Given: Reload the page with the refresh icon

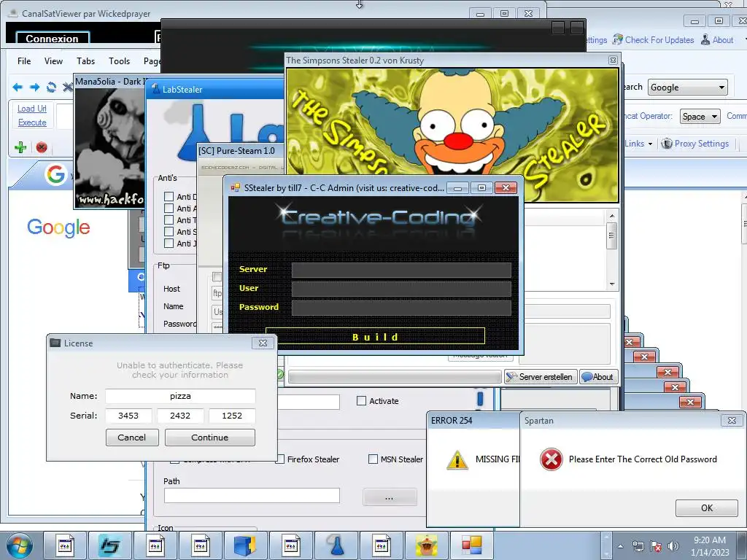Looking at the screenshot, I should [52, 87].
